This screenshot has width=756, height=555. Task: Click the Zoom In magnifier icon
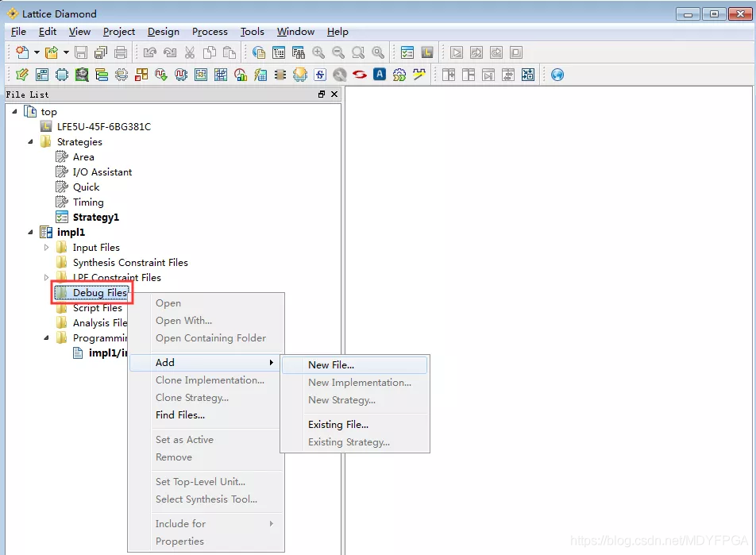coord(318,52)
